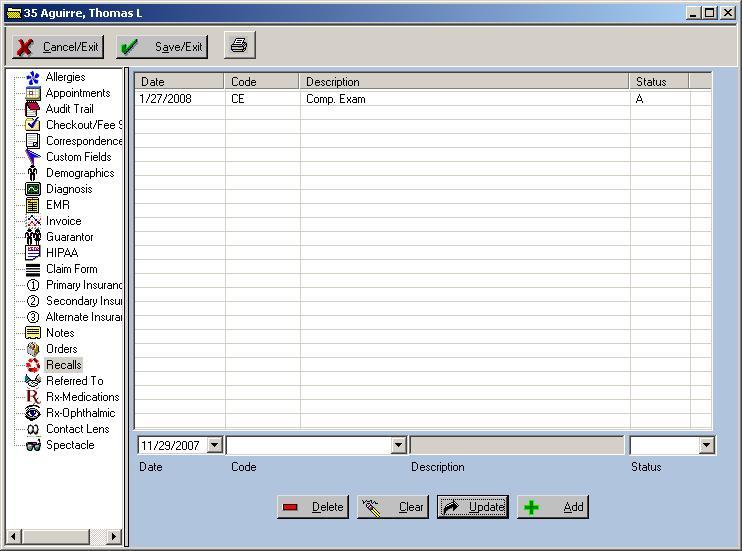
Task: Open the Guarantor icon
Action: pos(33,237)
